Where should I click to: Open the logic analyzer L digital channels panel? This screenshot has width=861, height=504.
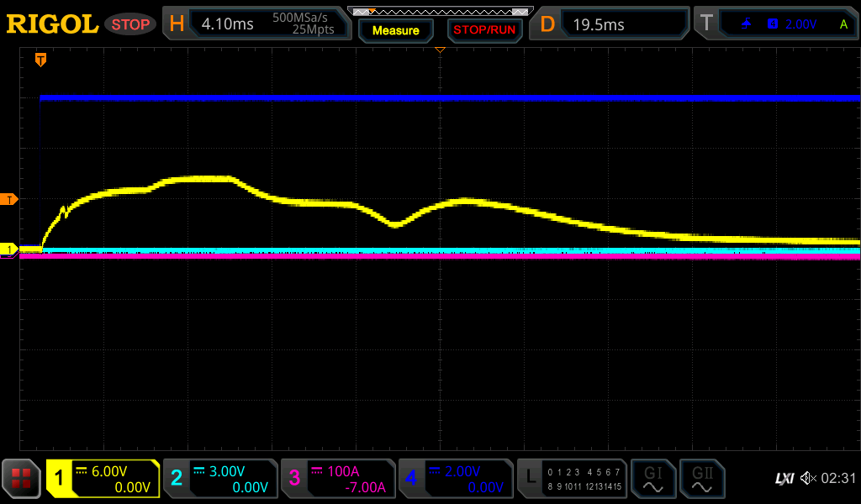pos(573,479)
